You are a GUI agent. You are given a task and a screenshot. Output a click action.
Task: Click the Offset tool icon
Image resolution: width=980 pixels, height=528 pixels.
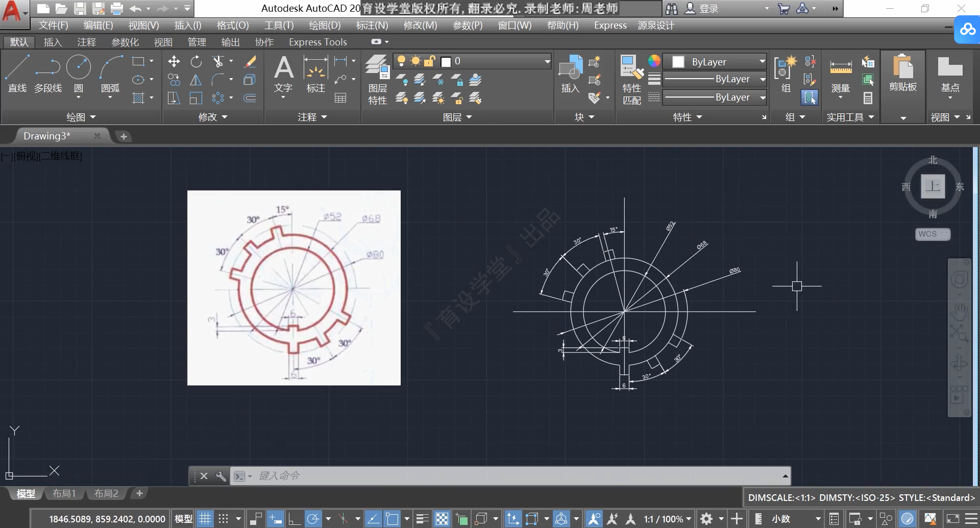250,98
